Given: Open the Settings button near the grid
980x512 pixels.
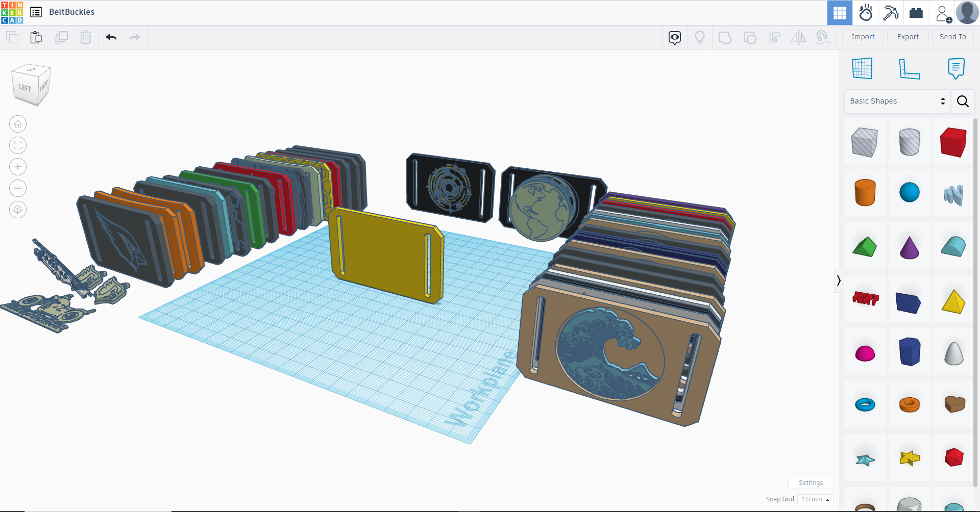Looking at the screenshot, I should click(x=811, y=483).
